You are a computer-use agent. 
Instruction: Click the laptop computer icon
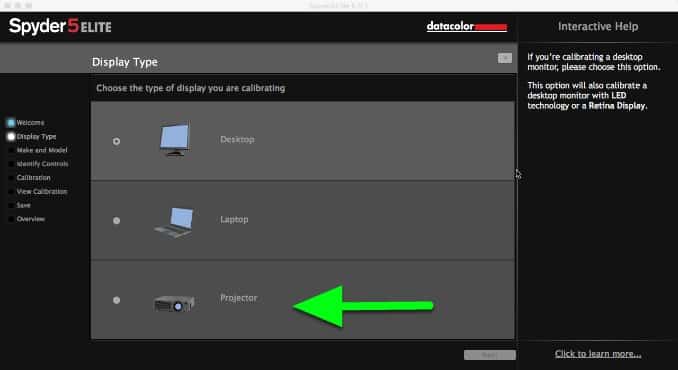point(174,222)
